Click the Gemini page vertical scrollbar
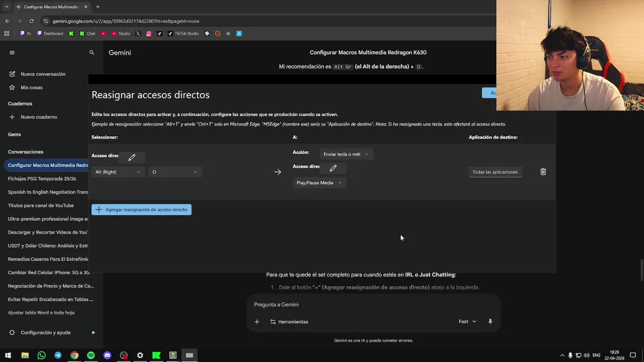Image resolution: width=644 pixels, height=362 pixels. pos(641,270)
